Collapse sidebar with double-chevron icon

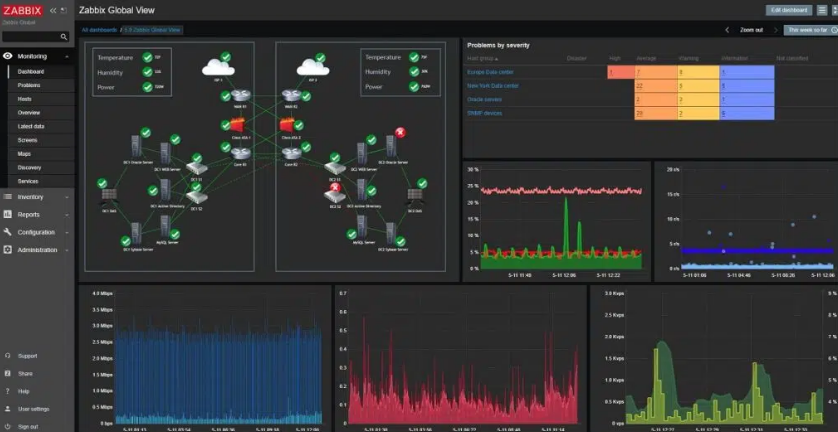[x=53, y=11]
